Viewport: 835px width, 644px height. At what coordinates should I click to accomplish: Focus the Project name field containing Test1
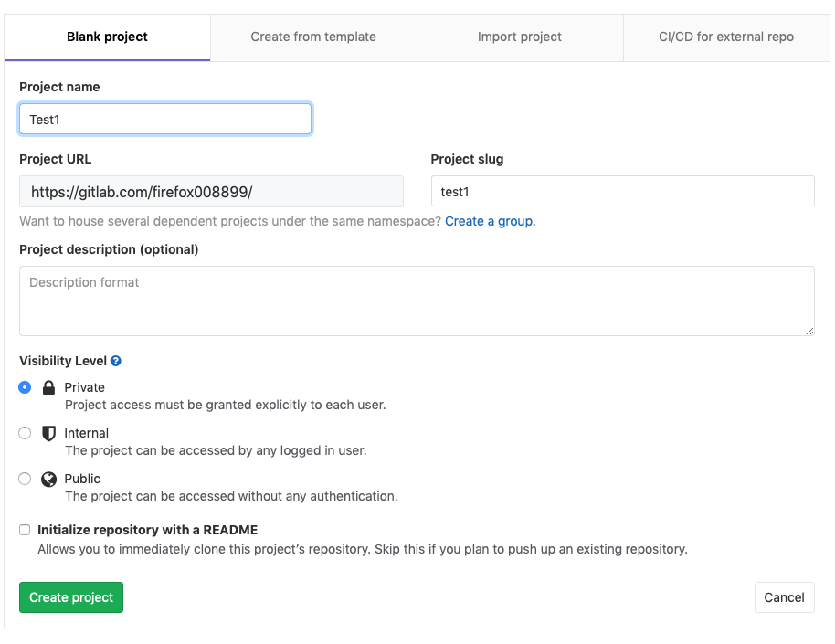pyautogui.click(x=165, y=120)
